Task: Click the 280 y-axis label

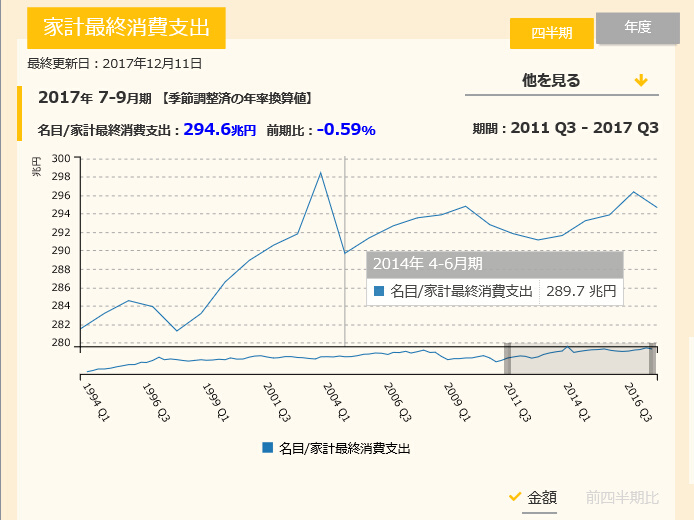Action: (x=61, y=343)
